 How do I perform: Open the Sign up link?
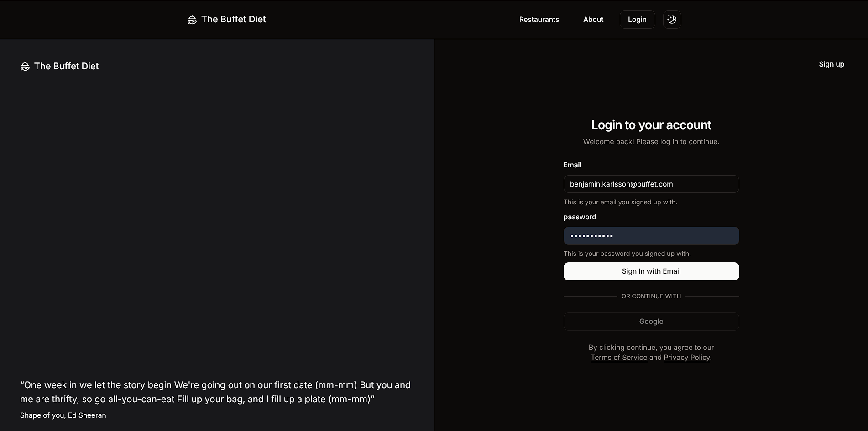831,64
